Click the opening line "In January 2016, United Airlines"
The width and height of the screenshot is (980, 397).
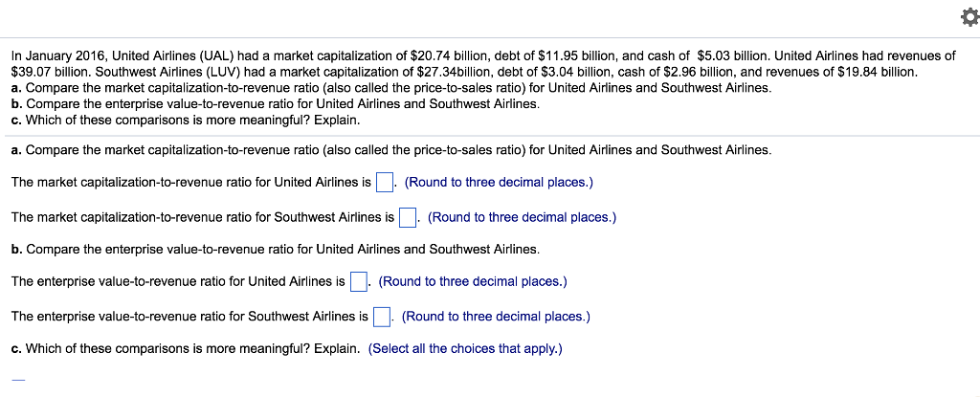point(482,56)
